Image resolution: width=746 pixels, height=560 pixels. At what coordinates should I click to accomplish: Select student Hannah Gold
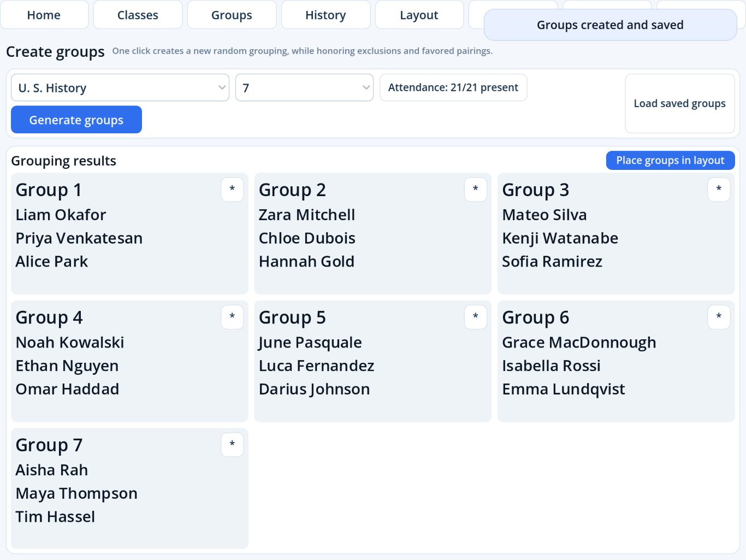click(x=306, y=262)
